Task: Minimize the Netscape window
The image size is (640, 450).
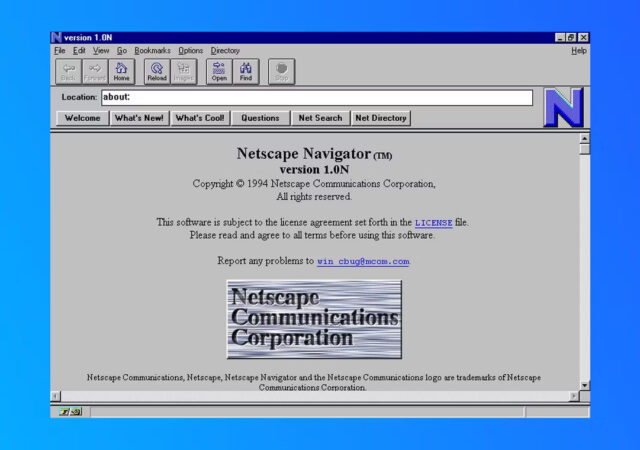Action: coord(560,38)
